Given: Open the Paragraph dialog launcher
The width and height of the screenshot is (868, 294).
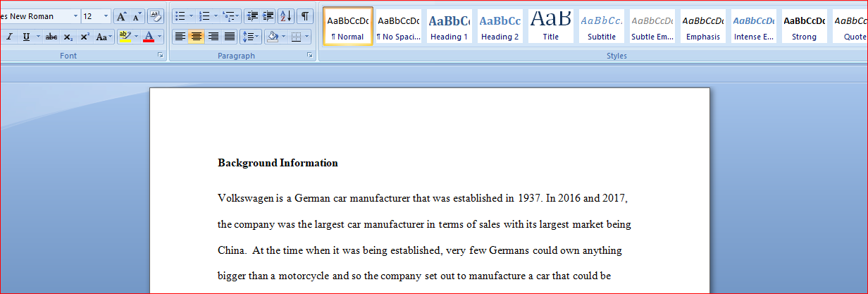Looking at the screenshot, I should point(311,55).
